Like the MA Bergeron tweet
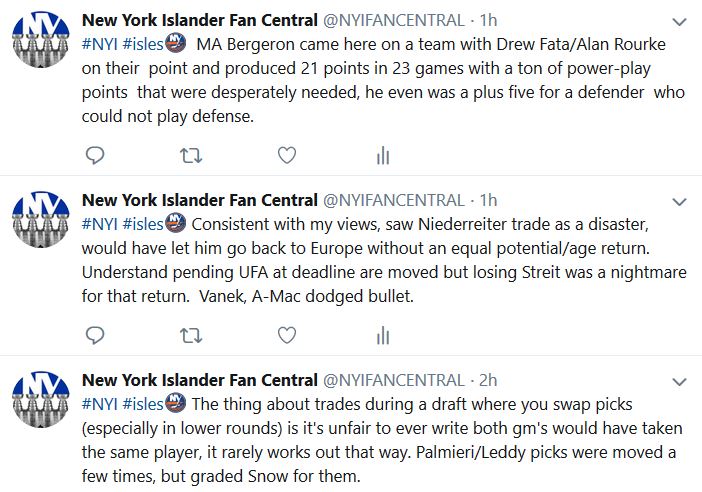The image size is (702, 492). pos(286,155)
